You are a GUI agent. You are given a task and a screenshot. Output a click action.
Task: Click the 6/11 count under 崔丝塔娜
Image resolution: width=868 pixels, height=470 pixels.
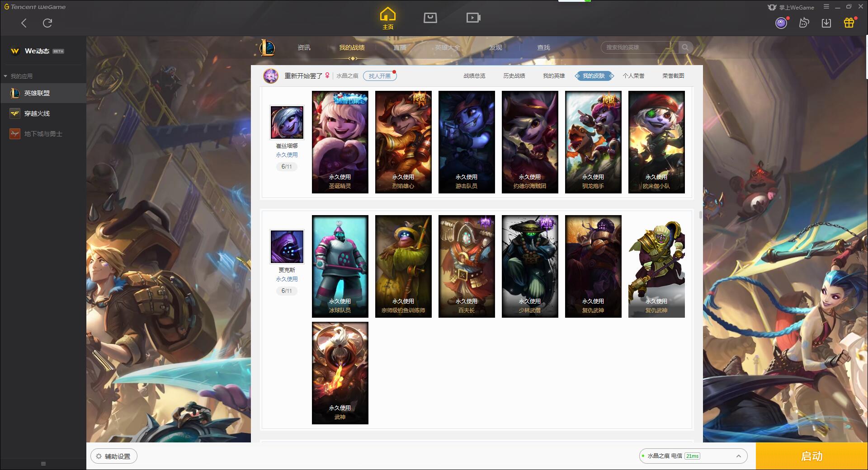287,167
